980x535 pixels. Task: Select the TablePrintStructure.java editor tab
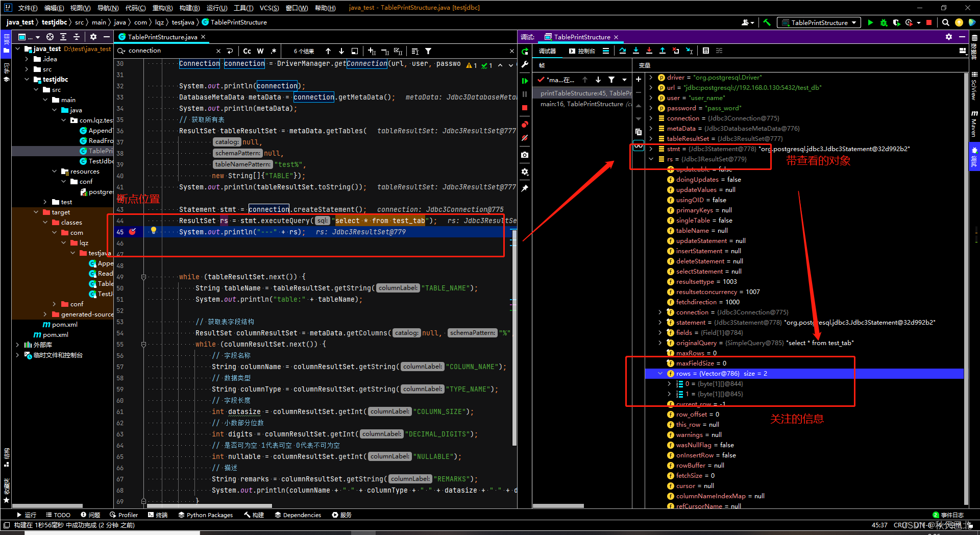162,37
